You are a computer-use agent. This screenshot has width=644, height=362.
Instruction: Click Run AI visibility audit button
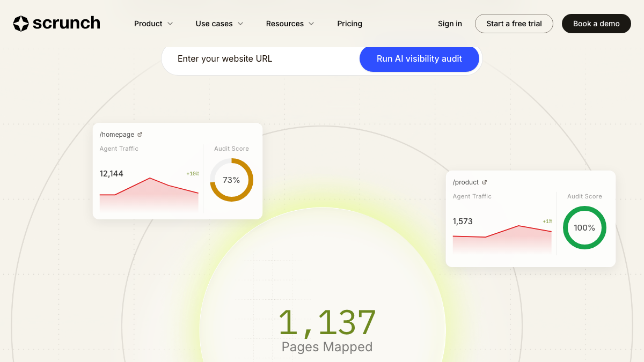419,59
